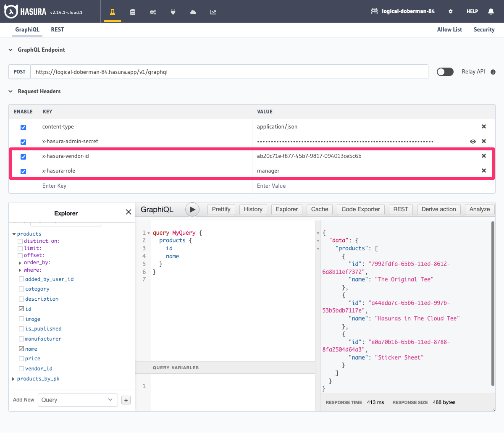
Task: Collapse the Request Headers section
Action: point(10,91)
